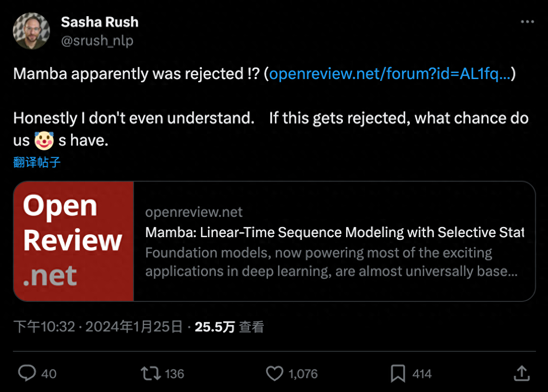The height and width of the screenshot is (392, 548).
Task: Like the post with heart icon
Action: (x=274, y=374)
